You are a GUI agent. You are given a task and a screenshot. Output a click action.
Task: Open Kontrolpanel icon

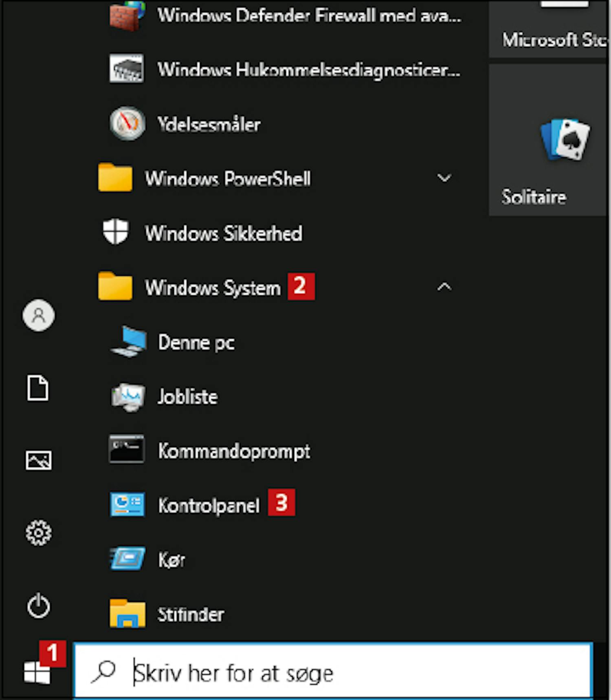[x=127, y=504]
